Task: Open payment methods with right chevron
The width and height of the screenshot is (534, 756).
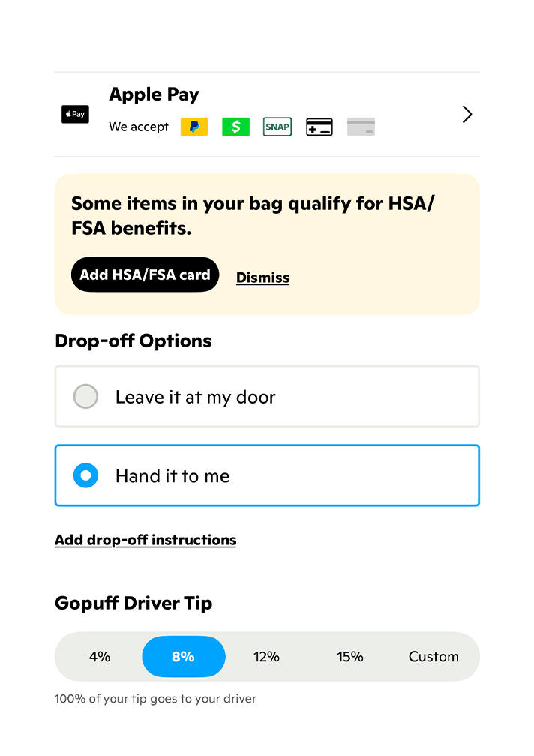Action: [467, 114]
